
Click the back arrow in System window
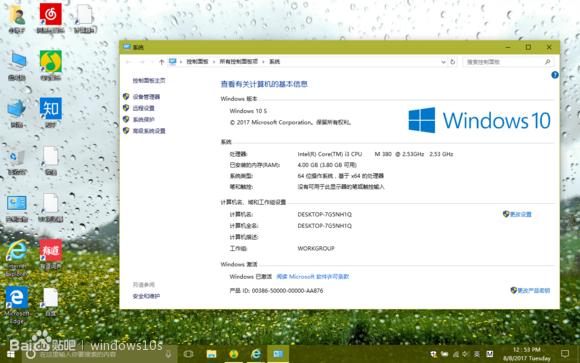tap(128, 62)
